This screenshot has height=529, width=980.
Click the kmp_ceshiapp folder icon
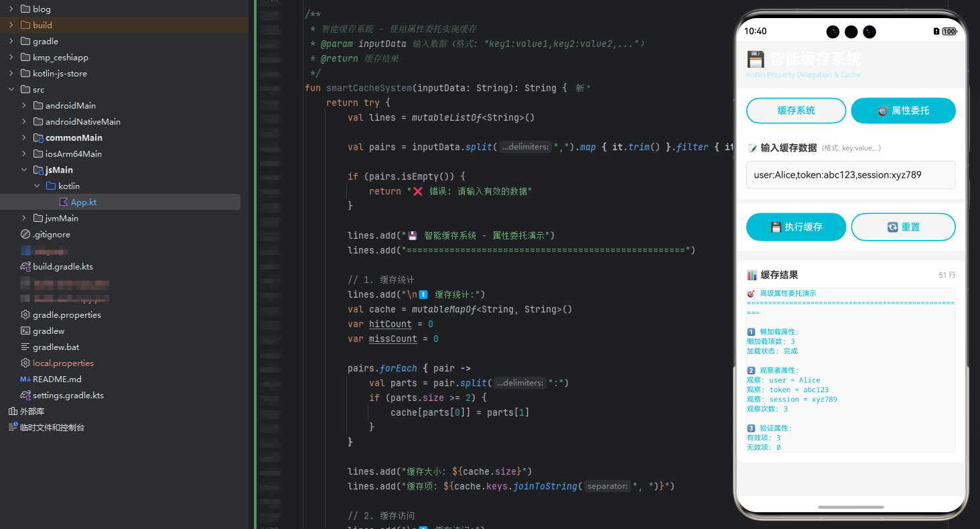coord(25,58)
